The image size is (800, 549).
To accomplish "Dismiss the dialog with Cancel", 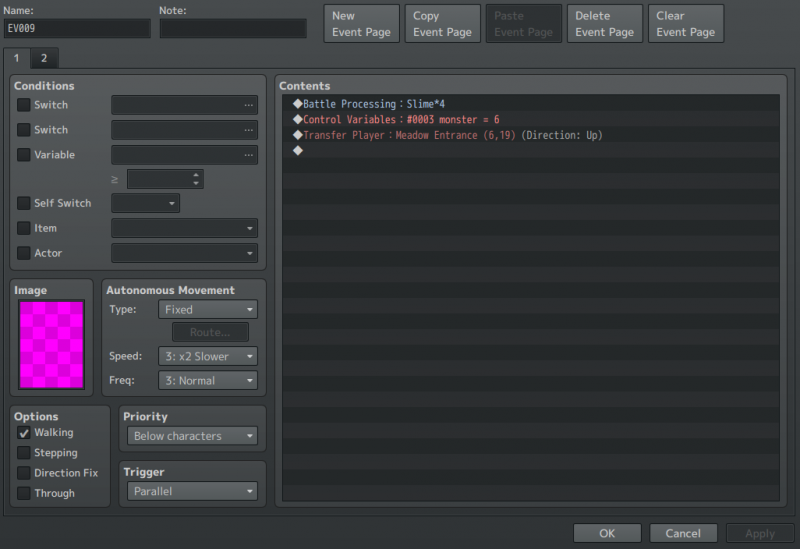I will tap(683, 533).
